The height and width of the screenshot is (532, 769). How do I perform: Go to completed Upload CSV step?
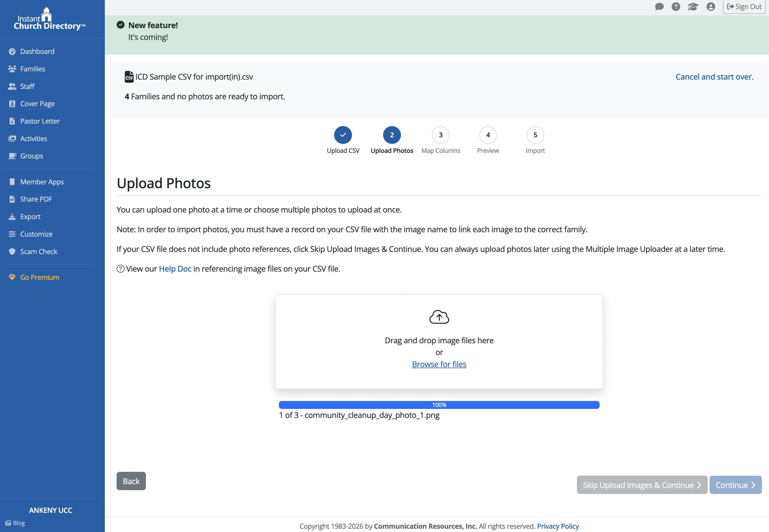(x=343, y=135)
